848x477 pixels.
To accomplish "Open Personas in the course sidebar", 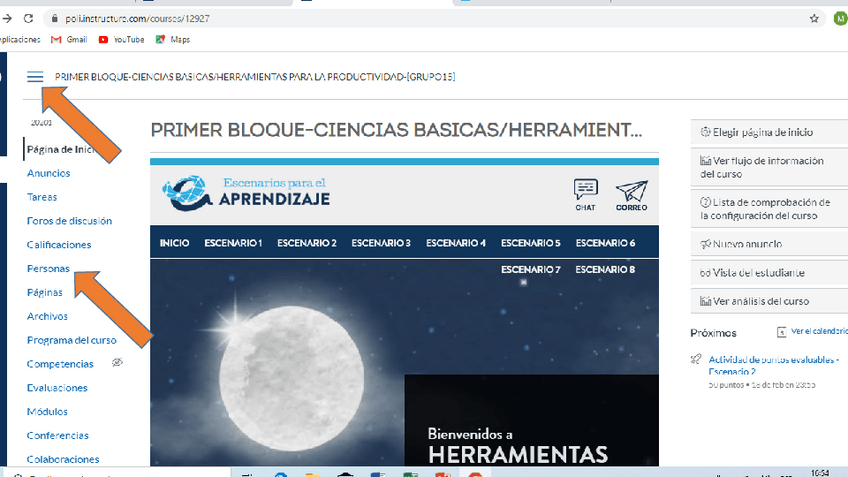I will [x=48, y=269].
